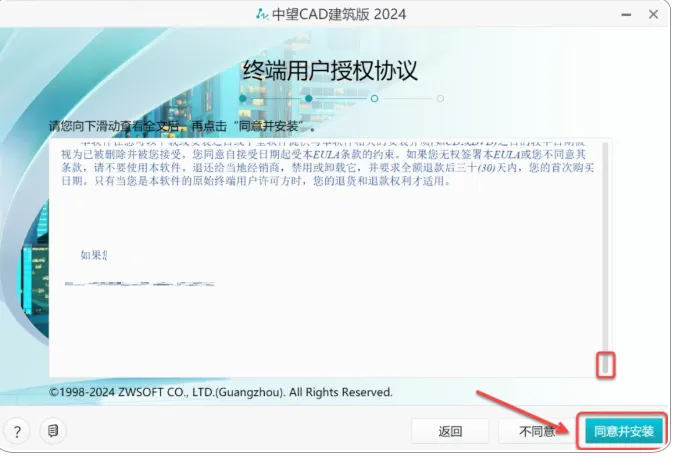Go back with the 返回 button
The image size is (678, 459).
(x=450, y=431)
